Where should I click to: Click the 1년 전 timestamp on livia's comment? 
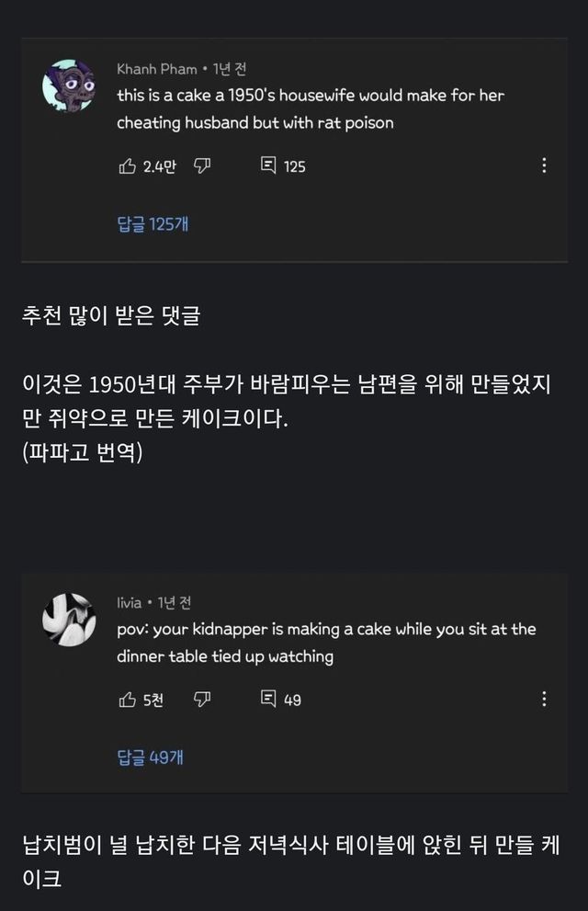pyautogui.click(x=174, y=602)
